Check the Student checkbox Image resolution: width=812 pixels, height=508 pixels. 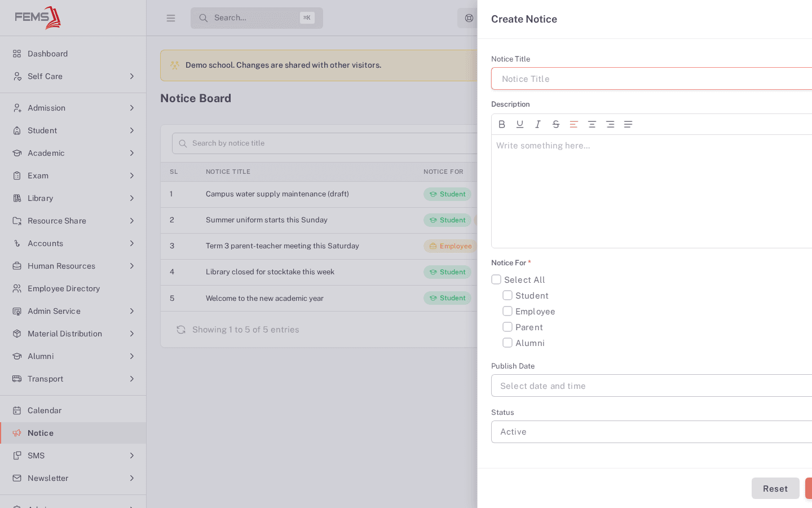507,295
